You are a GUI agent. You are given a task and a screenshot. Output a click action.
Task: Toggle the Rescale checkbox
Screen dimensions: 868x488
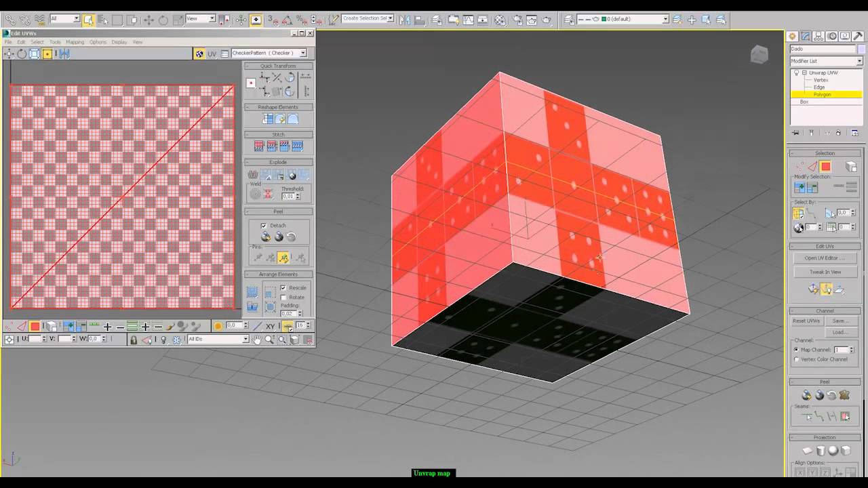pyautogui.click(x=283, y=288)
